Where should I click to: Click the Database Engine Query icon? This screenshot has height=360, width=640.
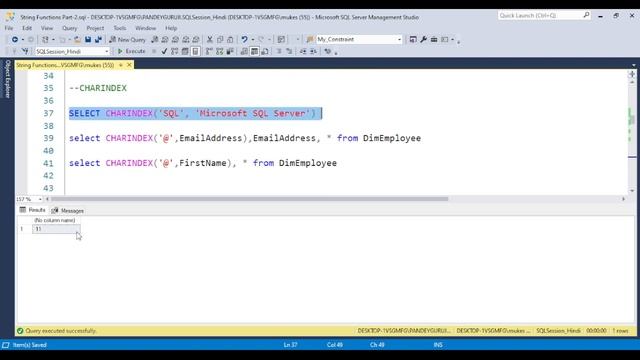point(155,40)
